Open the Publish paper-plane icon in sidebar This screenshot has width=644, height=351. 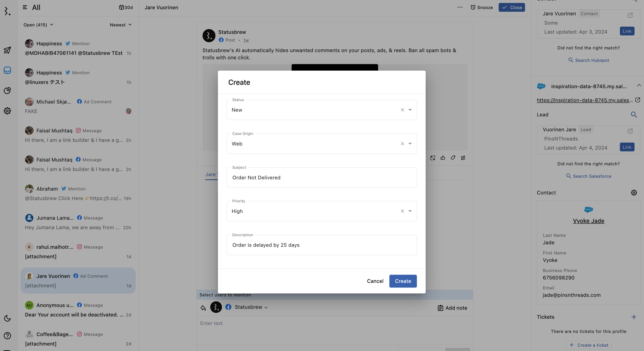[7, 50]
